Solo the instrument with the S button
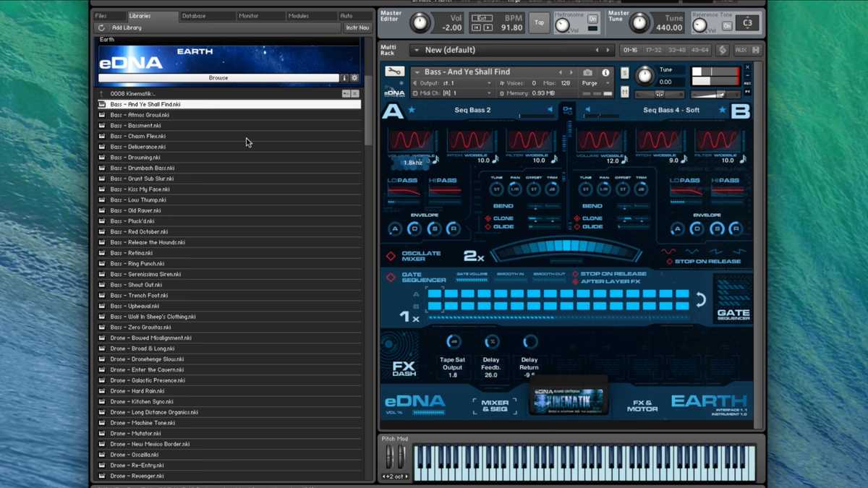868x488 pixels. (x=625, y=74)
